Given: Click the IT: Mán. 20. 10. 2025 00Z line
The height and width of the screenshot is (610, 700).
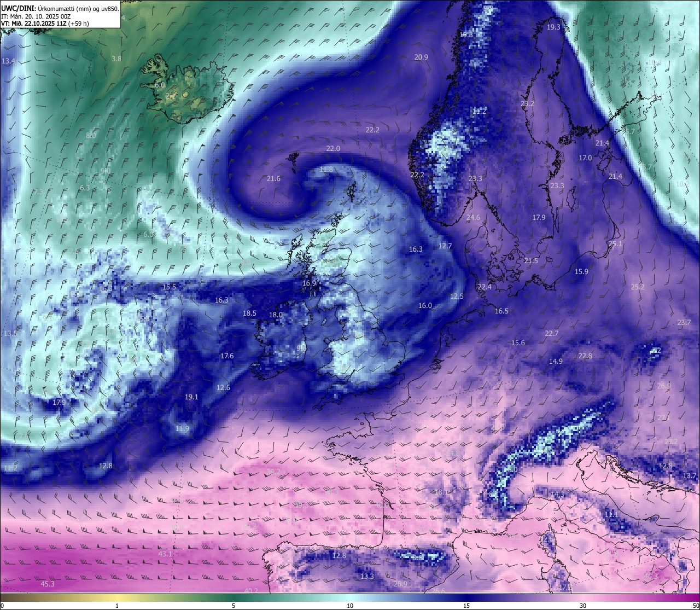Looking at the screenshot, I should 36,16.
